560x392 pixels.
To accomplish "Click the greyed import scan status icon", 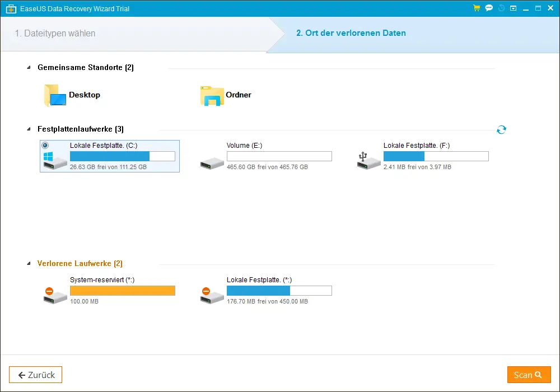I will coord(501,8).
